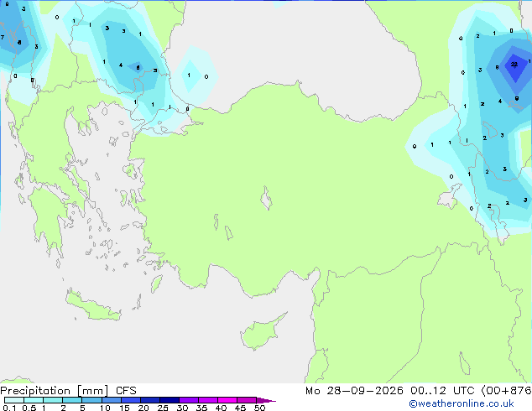Select the 5–10 mm legend color swatch

(91, 400)
